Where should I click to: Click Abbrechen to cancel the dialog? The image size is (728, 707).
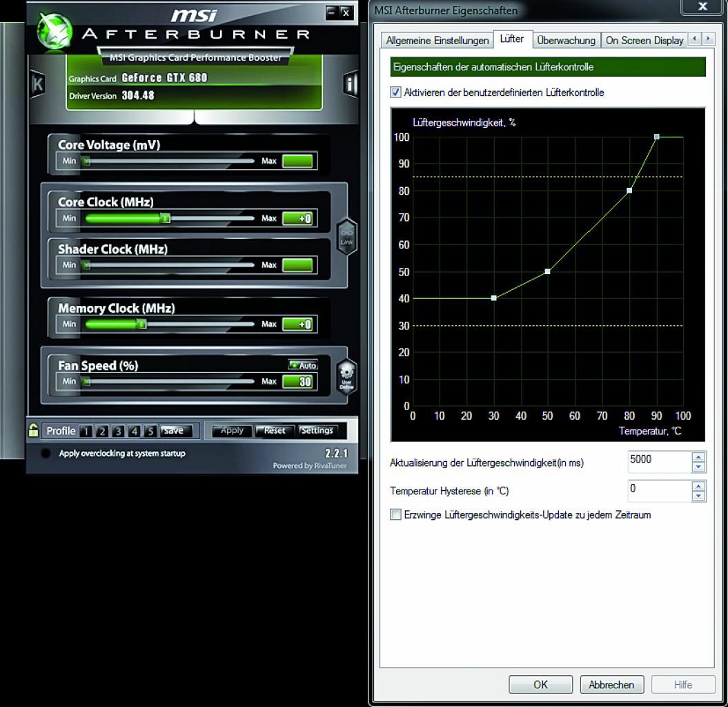[611, 684]
